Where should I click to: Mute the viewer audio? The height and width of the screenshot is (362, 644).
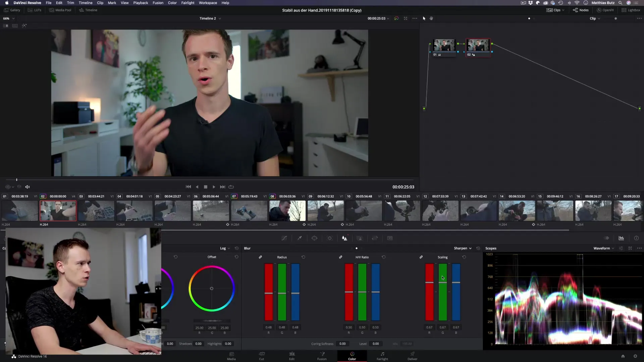[28, 187]
